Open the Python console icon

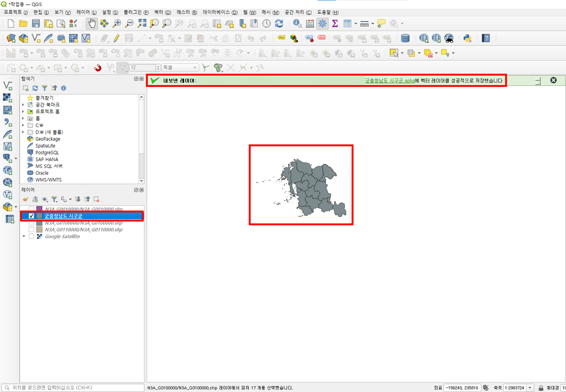tap(467, 38)
